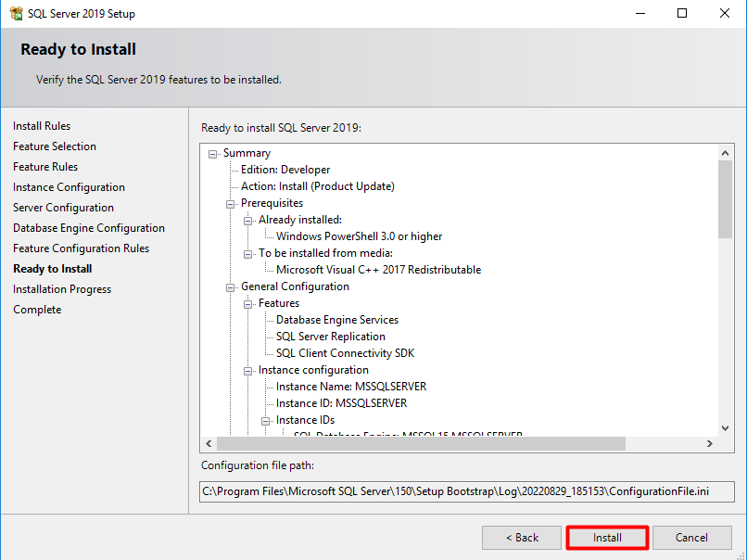Click the horizontal scrollbar thumb
Viewport: 747px width, 560px height.
tap(421, 444)
